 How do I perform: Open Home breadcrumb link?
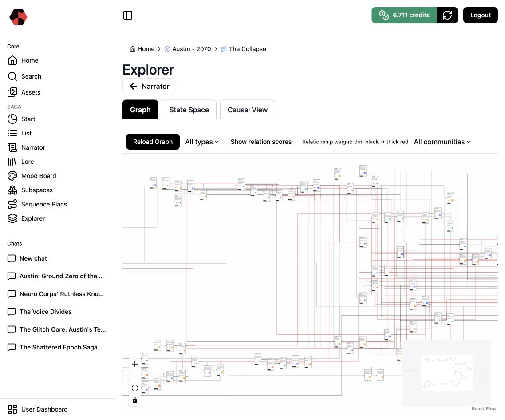click(x=146, y=49)
